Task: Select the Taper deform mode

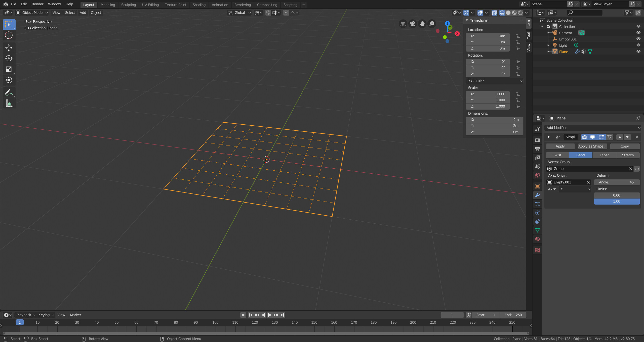Action: [x=604, y=155]
